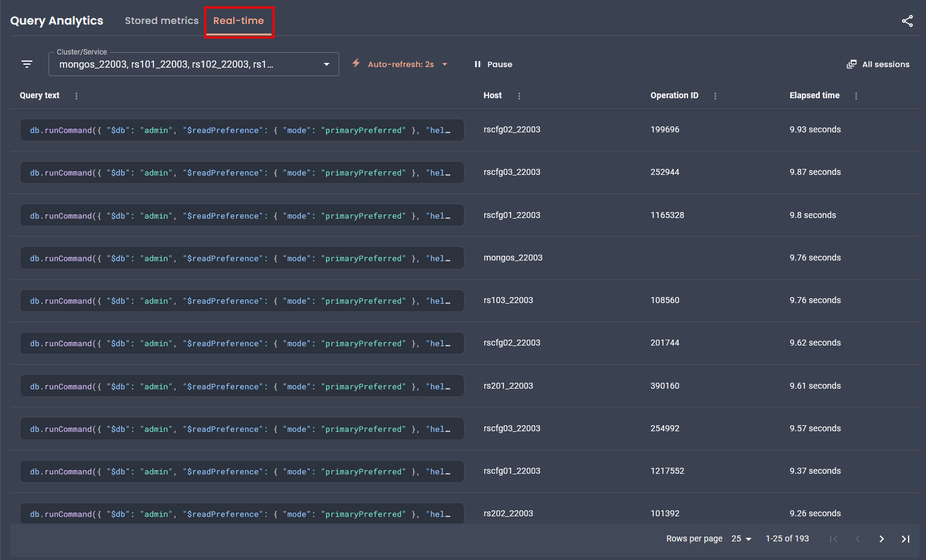Open Elapsed time column options menu
This screenshot has height=560, width=926.
(856, 96)
